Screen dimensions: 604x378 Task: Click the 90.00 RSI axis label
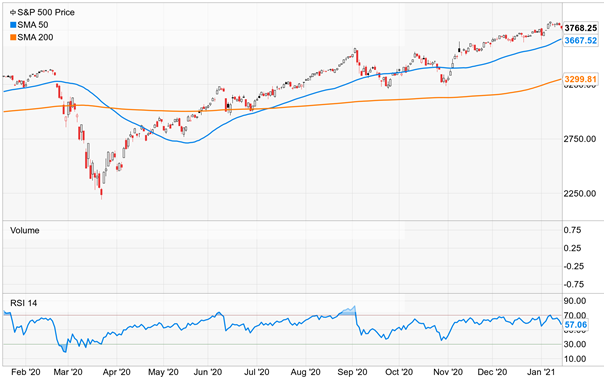point(575,301)
